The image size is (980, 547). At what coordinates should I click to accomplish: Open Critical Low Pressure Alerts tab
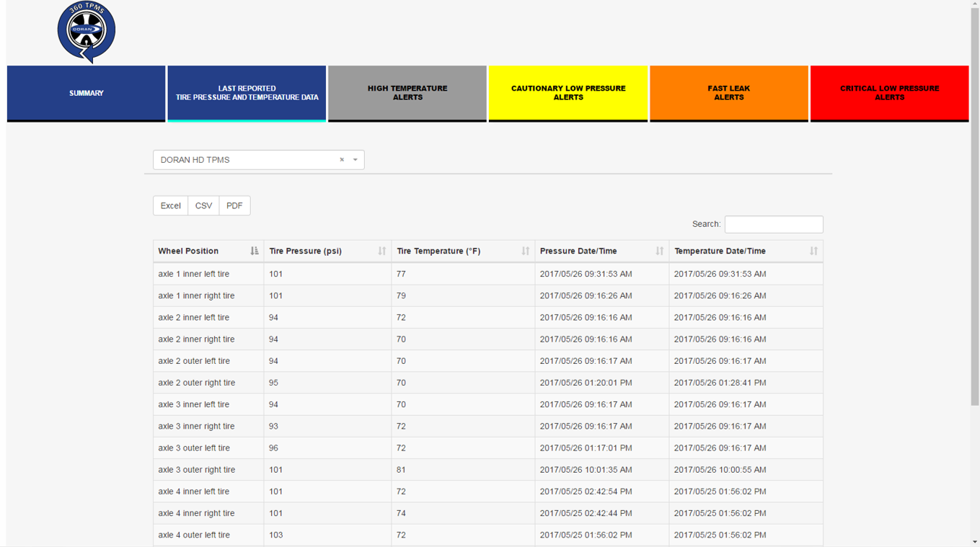click(889, 94)
